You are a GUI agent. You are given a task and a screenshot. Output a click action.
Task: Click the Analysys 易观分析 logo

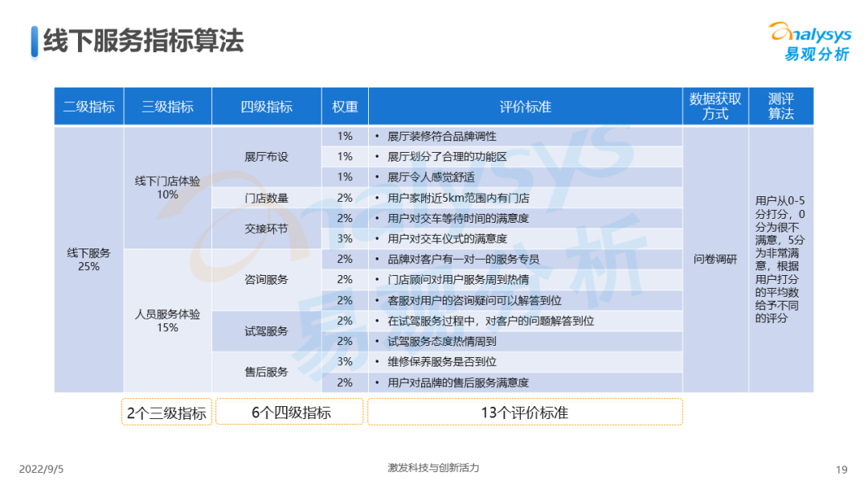point(809,41)
